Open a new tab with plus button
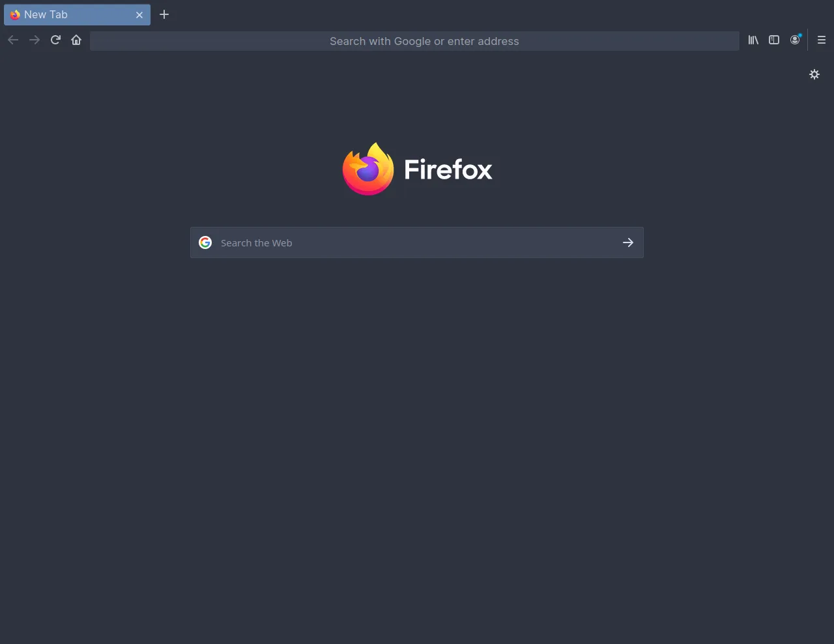 pyautogui.click(x=164, y=14)
